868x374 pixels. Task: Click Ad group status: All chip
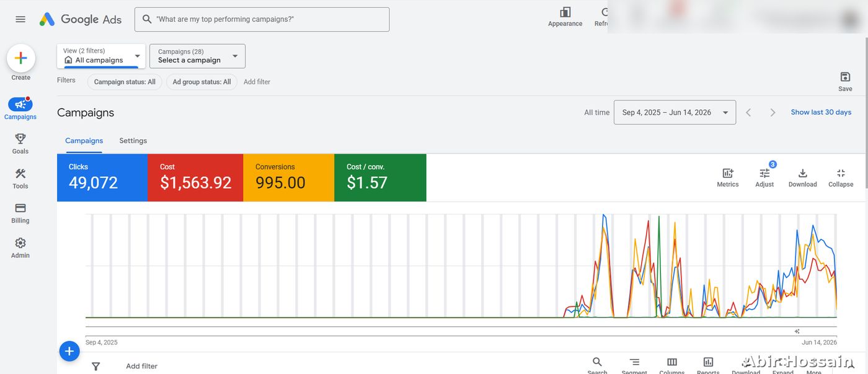[201, 82]
